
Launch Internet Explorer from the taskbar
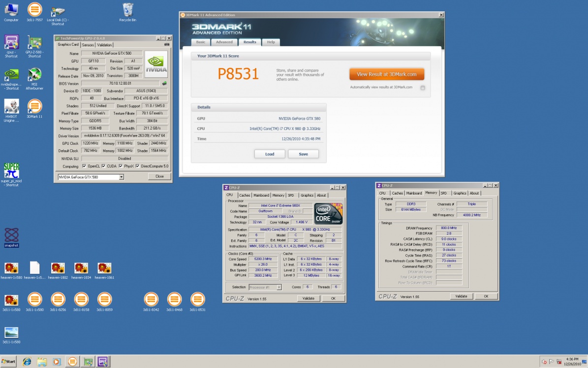26,362
